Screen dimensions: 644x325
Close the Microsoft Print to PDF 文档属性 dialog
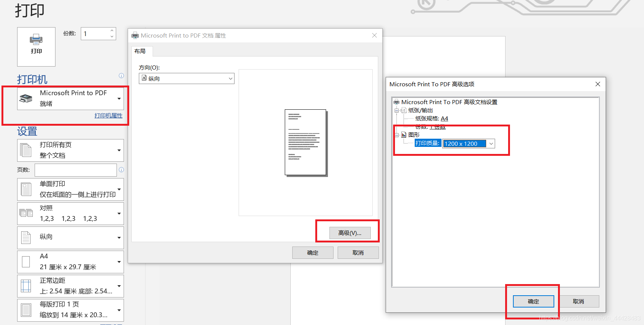point(374,35)
